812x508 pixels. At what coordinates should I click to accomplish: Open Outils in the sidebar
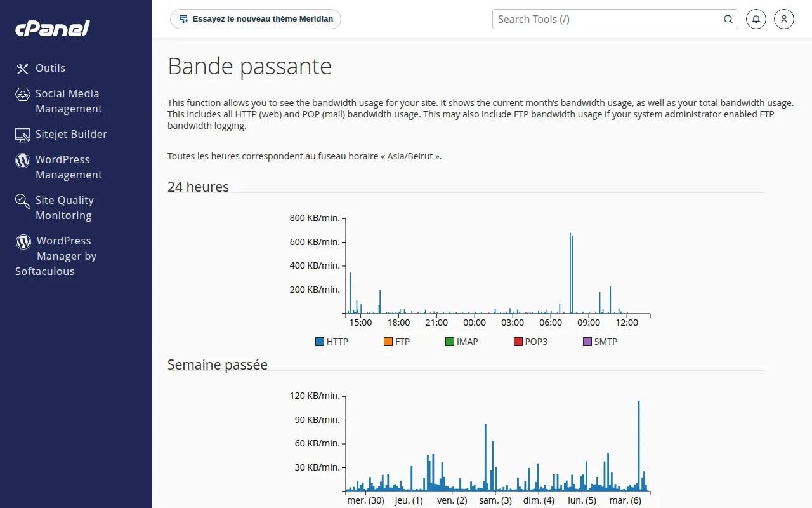click(50, 68)
